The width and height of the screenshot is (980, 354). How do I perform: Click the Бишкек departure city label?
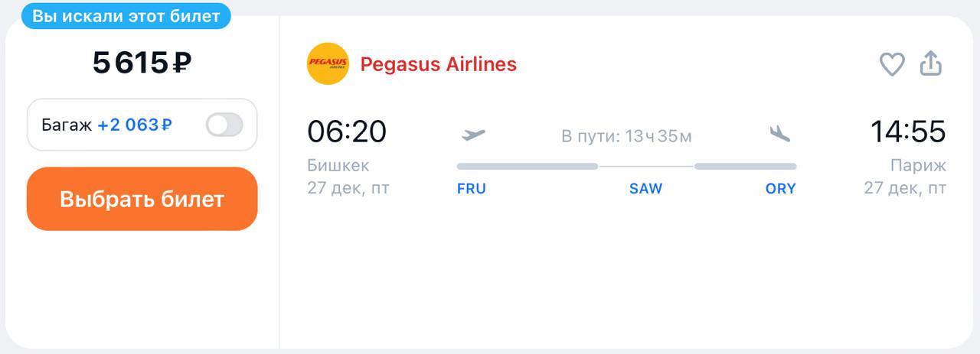[x=338, y=165]
